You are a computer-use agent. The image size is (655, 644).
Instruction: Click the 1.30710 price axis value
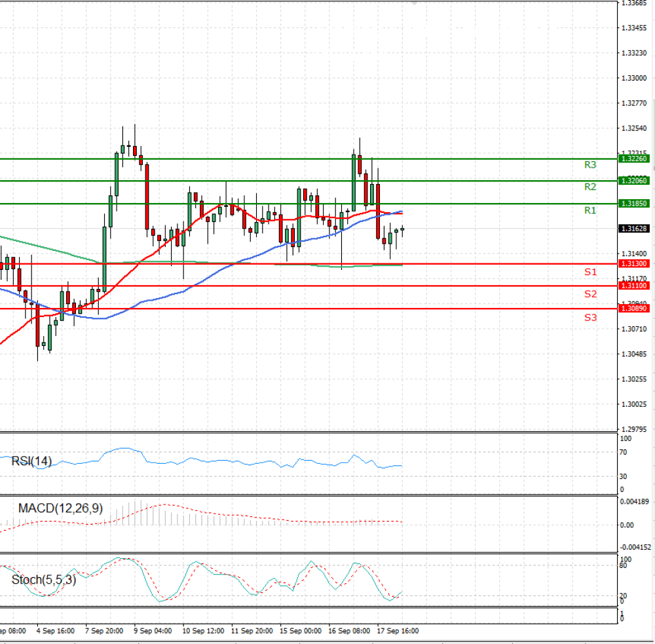634,329
